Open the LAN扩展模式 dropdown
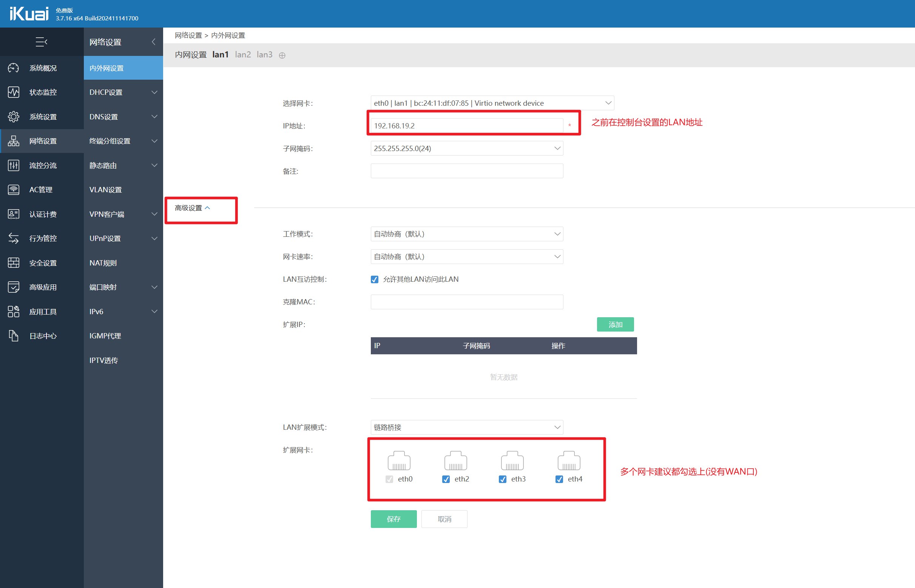The height and width of the screenshot is (588, 915). click(x=466, y=427)
